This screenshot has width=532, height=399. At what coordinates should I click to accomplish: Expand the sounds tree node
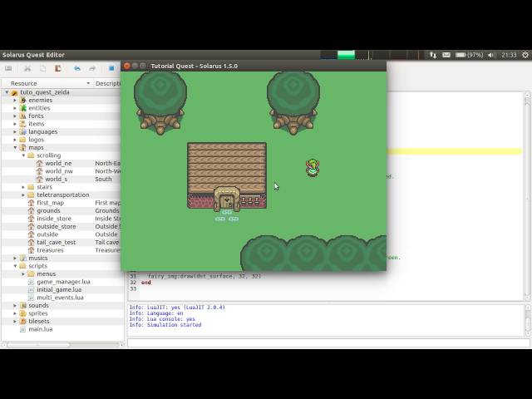coord(15,305)
